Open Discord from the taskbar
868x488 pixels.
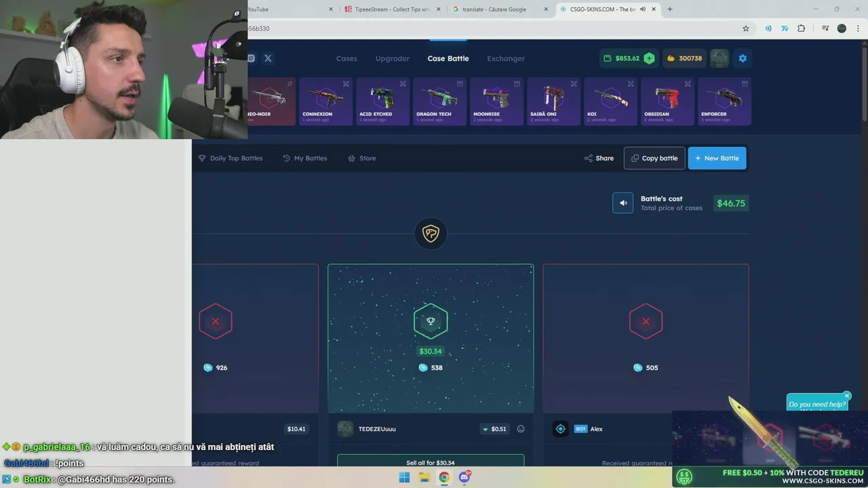pyautogui.click(x=464, y=478)
